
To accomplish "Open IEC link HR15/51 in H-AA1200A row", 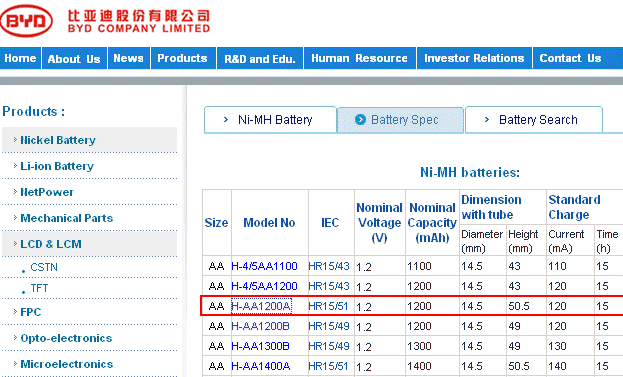I will [328, 306].
